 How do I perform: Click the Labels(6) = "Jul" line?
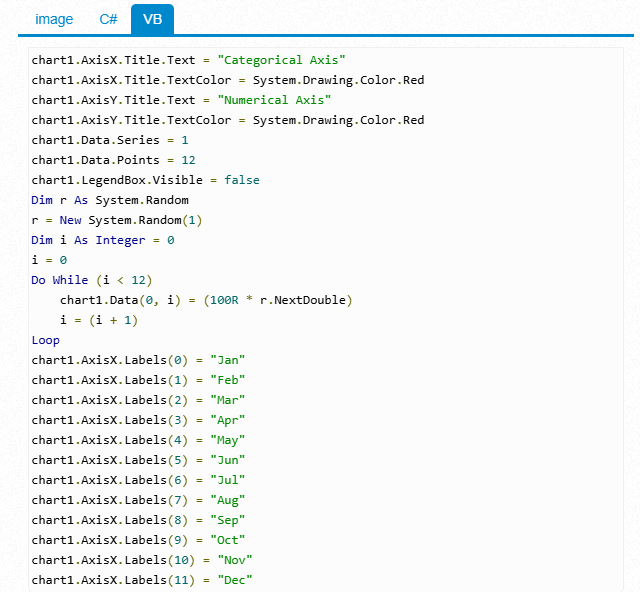tap(138, 480)
